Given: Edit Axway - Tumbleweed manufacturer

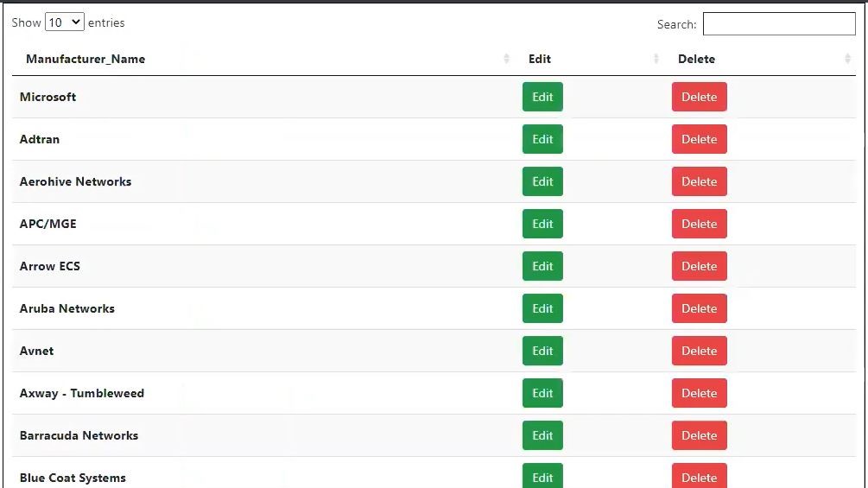Looking at the screenshot, I should [x=542, y=393].
